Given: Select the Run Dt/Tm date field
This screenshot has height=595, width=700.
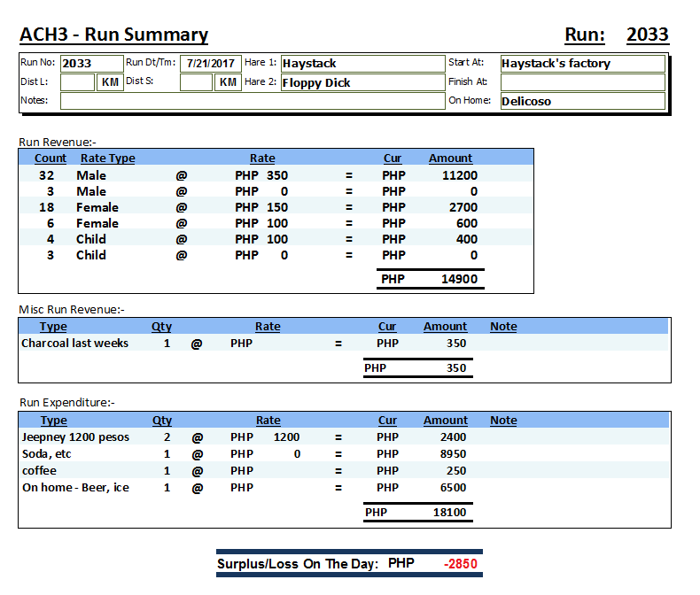Looking at the screenshot, I should tap(210, 64).
